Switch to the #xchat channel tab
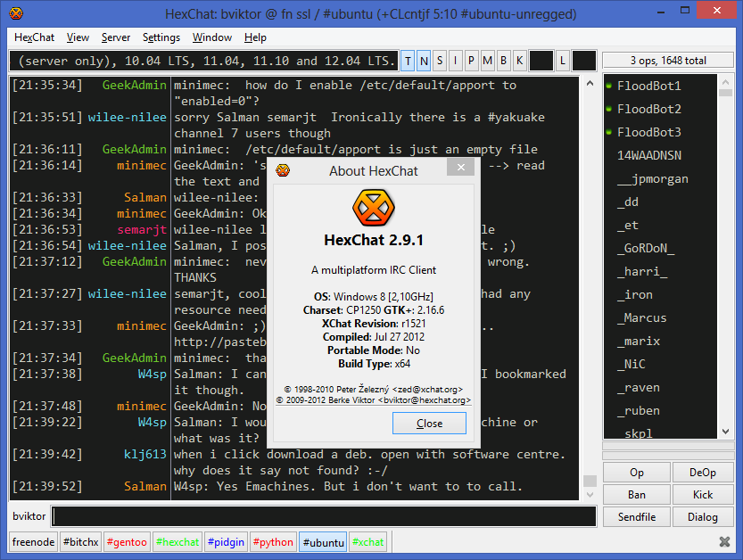The width and height of the screenshot is (743, 560). [x=368, y=542]
